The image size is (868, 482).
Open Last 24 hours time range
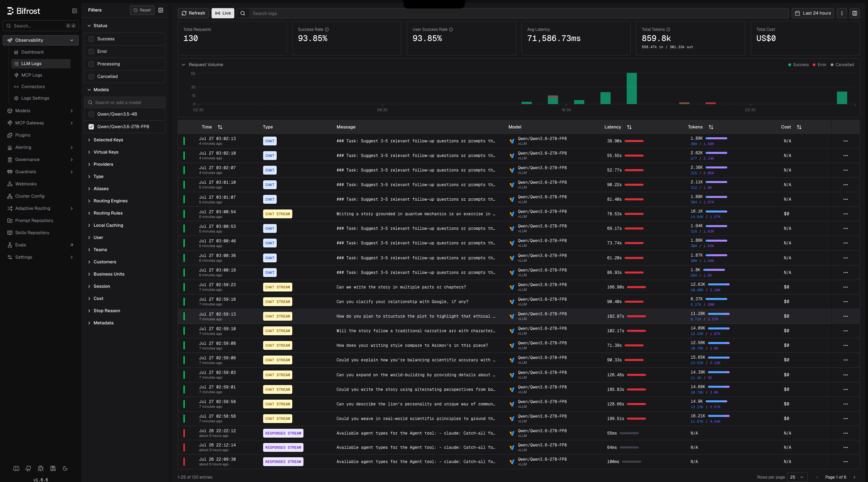pyautogui.click(x=813, y=13)
